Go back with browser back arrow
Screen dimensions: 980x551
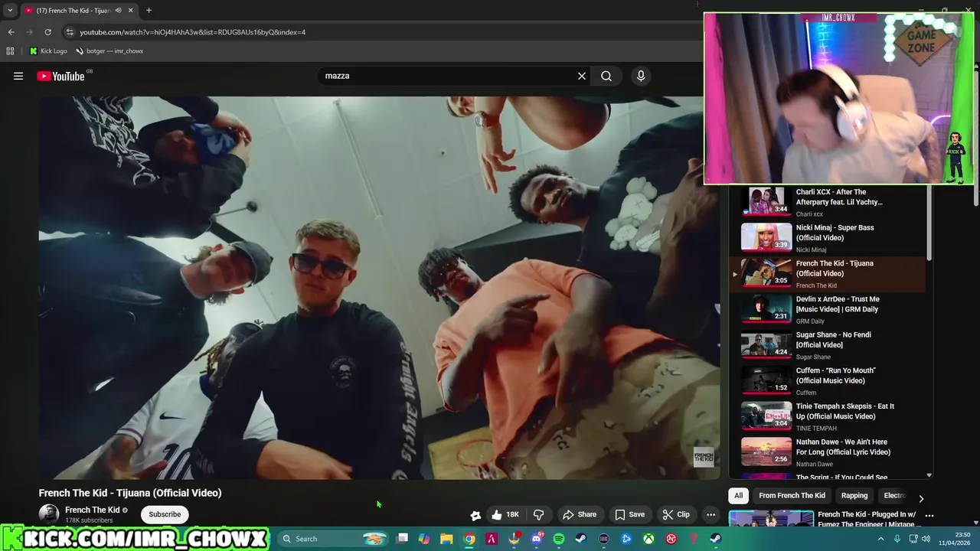click(11, 32)
